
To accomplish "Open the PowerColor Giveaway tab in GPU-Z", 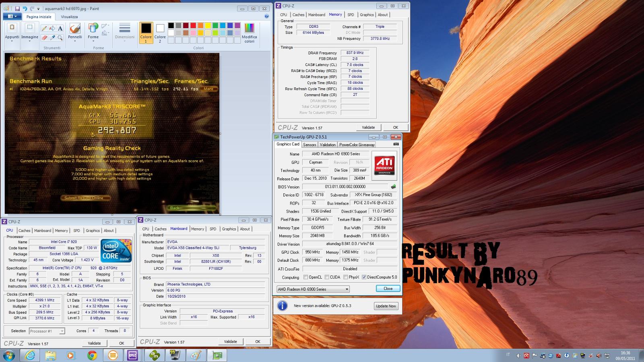I will [357, 145].
